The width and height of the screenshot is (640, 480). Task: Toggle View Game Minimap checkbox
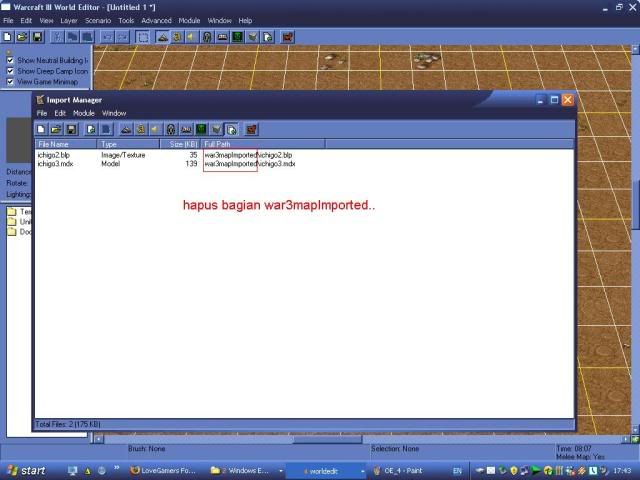(10, 82)
